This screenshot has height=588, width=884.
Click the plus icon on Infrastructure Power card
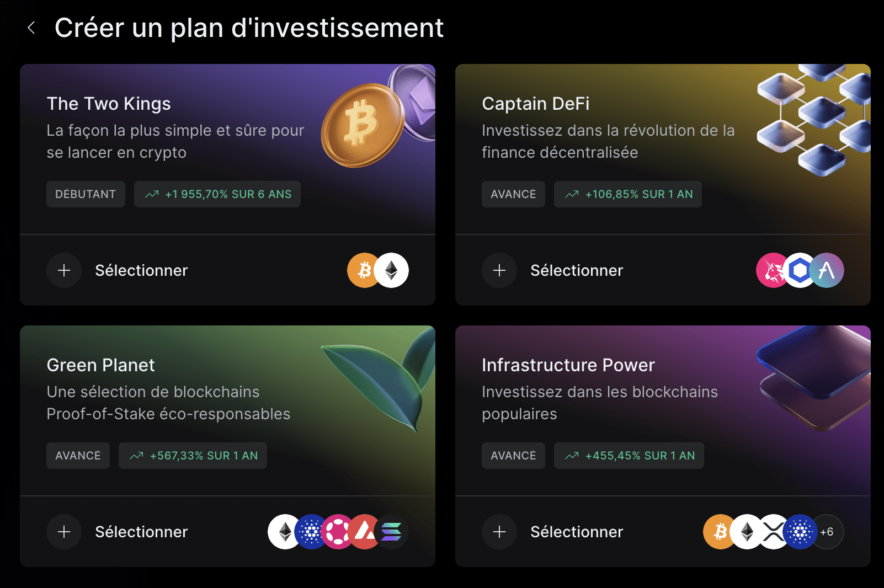[x=499, y=532]
